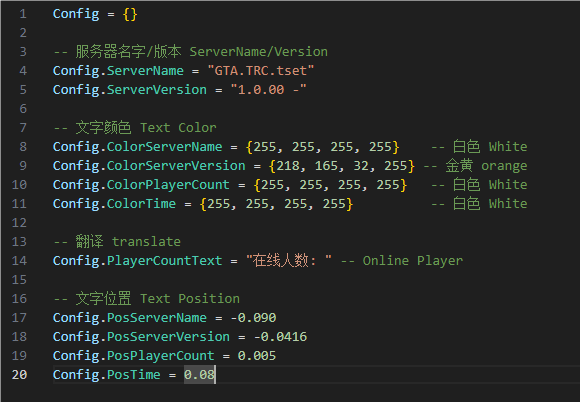Click line number 1 in the gutter

point(23,14)
